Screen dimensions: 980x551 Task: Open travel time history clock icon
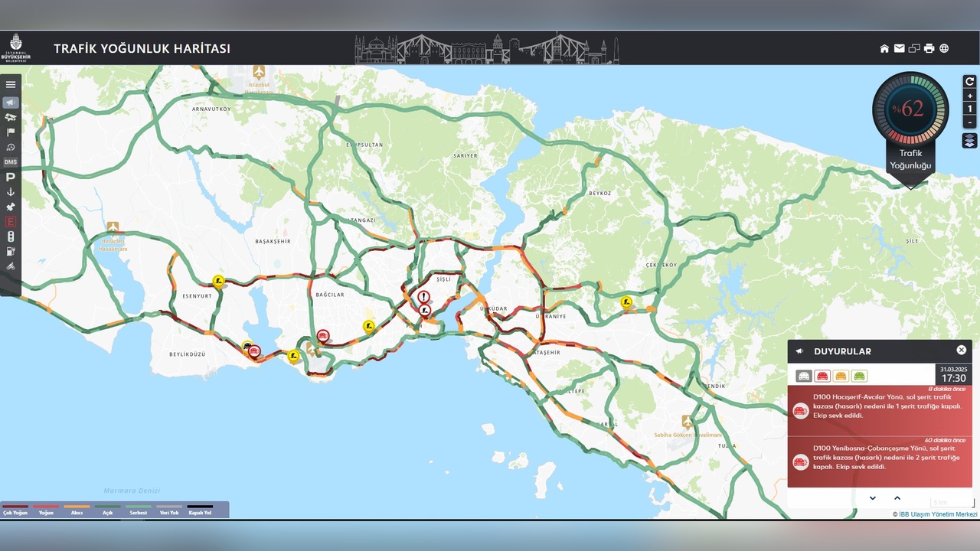tap(11, 147)
